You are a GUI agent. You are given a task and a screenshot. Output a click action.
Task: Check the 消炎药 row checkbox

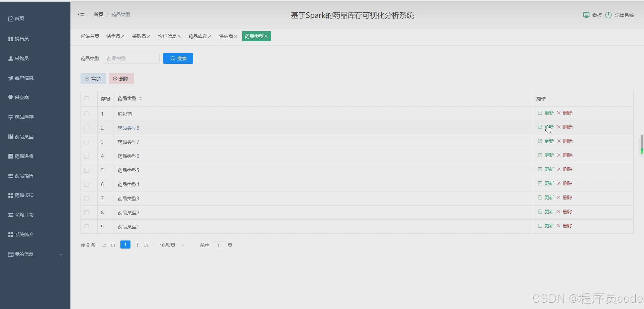point(87,114)
